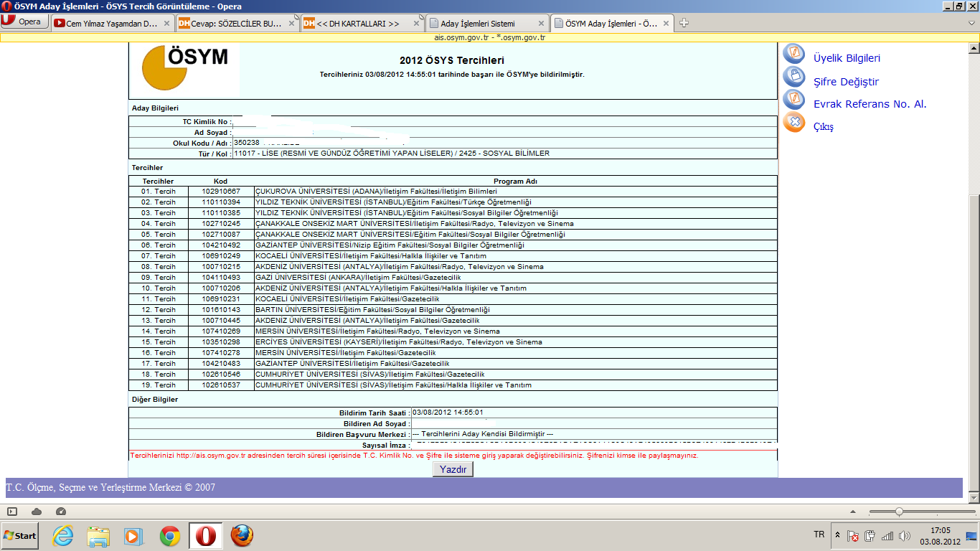
Task: Select KOCAELİ Halkla İlişkiler ve Tanıtım row
Action: coord(453,256)
